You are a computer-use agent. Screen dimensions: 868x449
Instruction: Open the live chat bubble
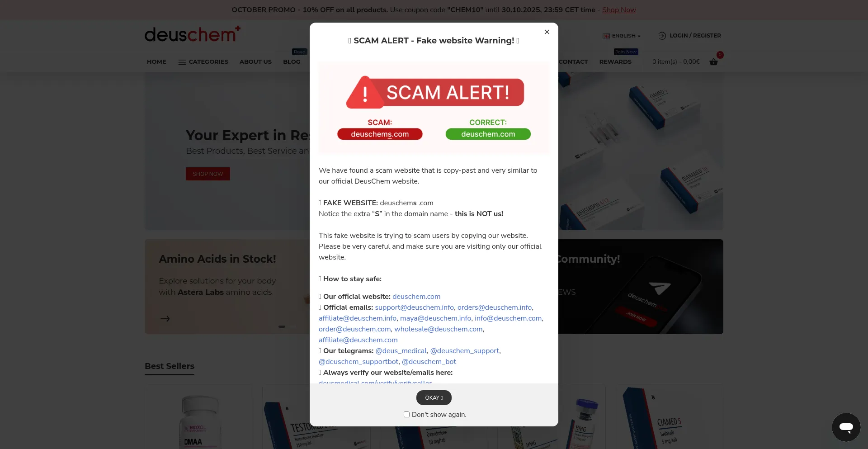846,427
